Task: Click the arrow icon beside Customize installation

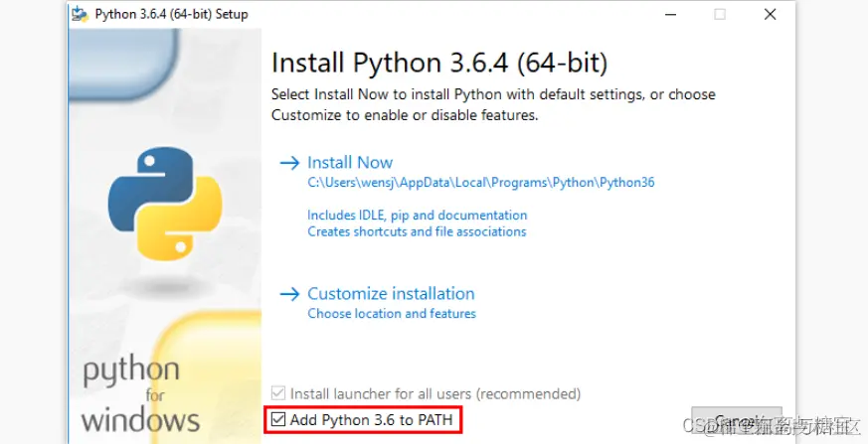Action: (x=289, y=294)
